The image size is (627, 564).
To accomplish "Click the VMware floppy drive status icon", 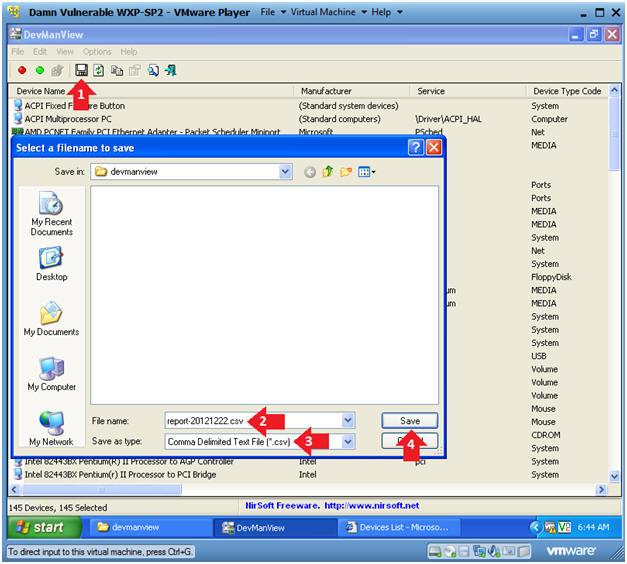I will [464, 552].
